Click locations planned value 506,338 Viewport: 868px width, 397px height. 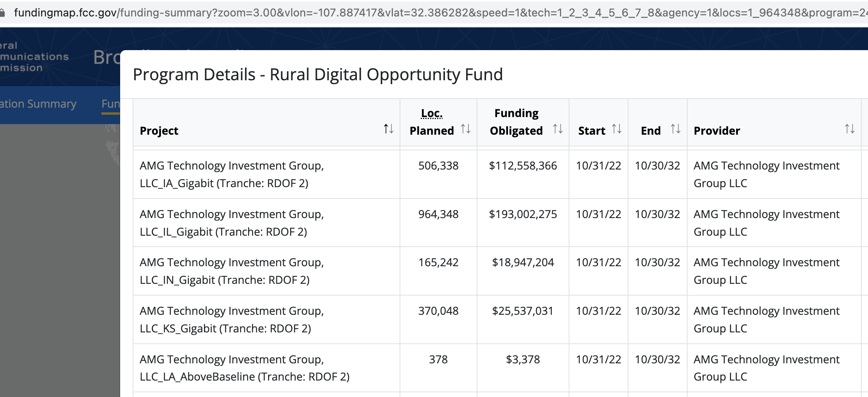(x=438, y=166)
